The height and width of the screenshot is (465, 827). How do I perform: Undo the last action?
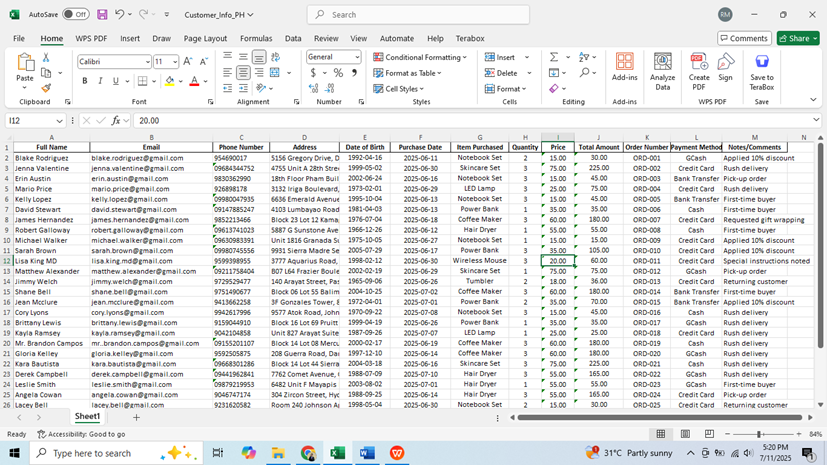[x=120, y=15]
